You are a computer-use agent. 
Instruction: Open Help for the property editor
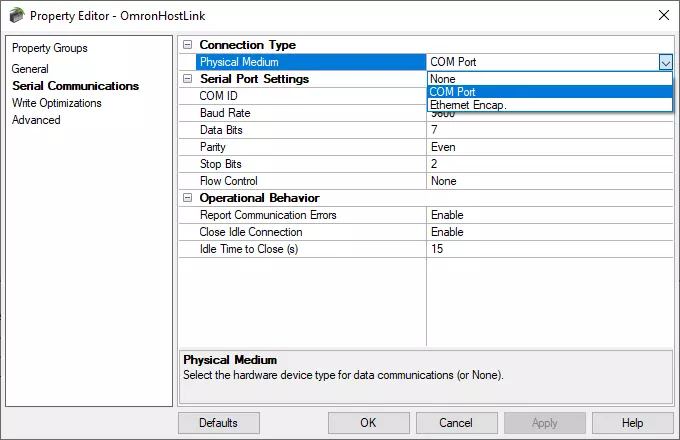click(x=632, y=423)
